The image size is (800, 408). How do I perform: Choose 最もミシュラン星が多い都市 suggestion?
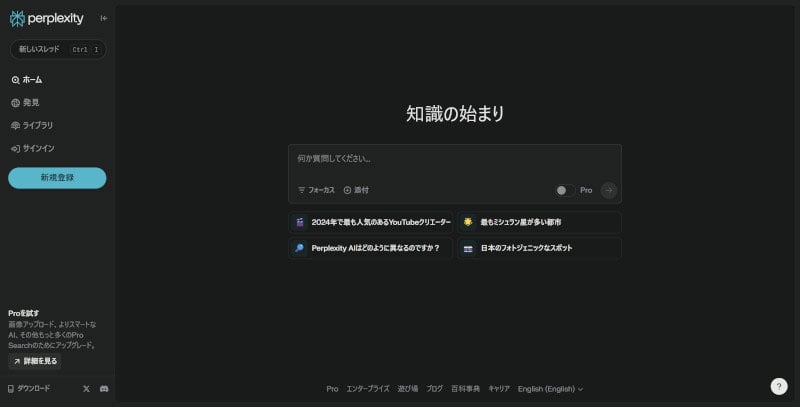540,222
